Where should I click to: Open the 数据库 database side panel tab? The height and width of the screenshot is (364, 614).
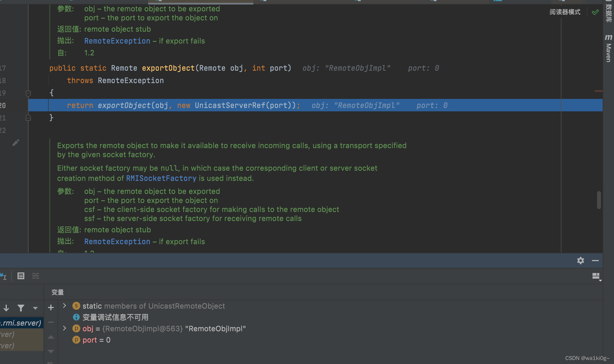pos(608,12)
